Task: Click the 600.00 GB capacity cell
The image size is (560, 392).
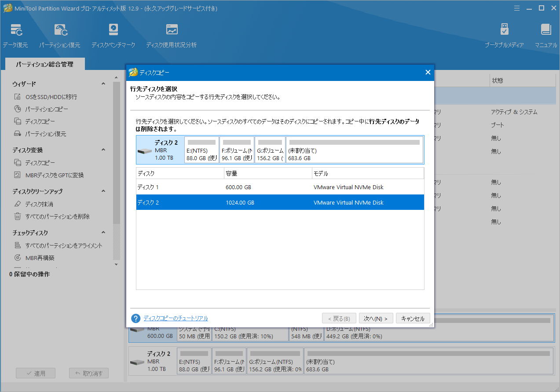Action: (238, 187)
